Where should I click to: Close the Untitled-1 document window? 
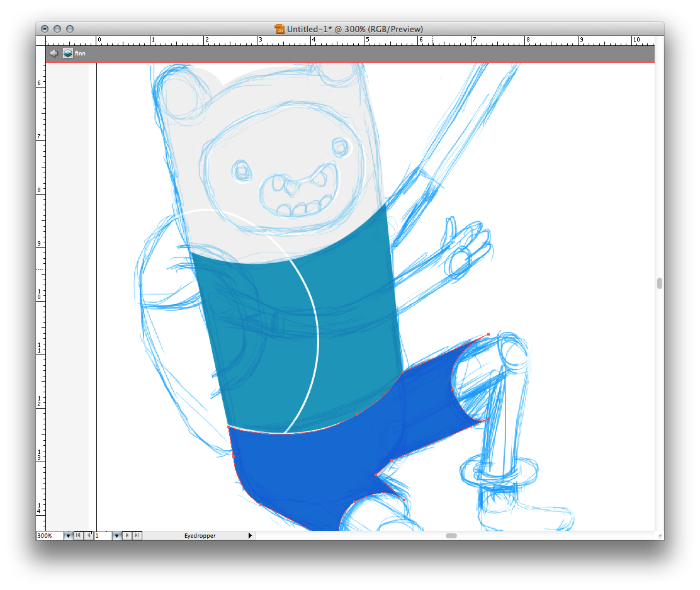pos(45,29)
